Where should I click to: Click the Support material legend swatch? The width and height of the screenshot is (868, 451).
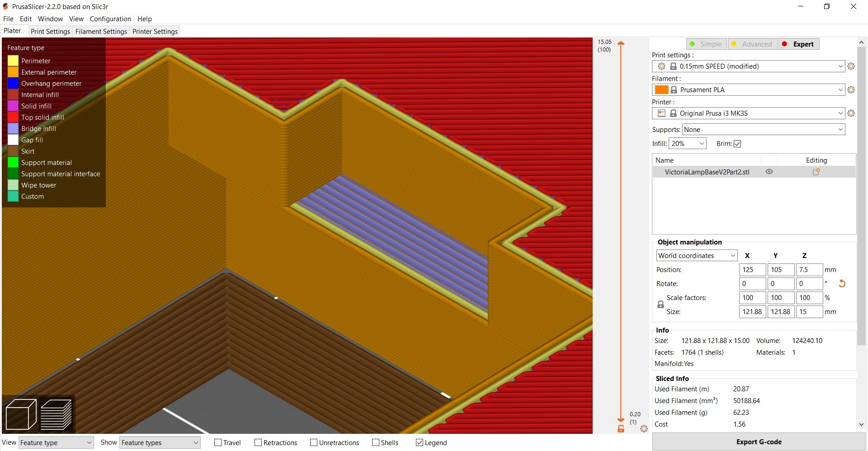[x=13, y=162]
